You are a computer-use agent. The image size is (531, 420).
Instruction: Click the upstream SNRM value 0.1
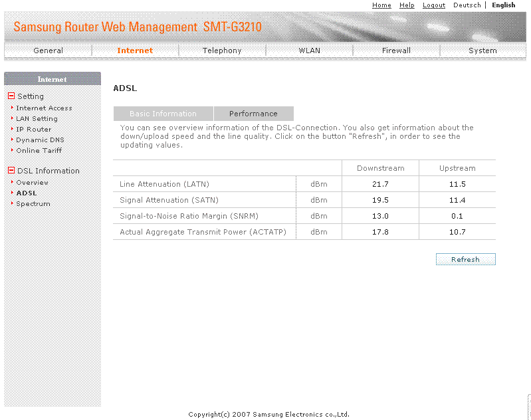457,216
